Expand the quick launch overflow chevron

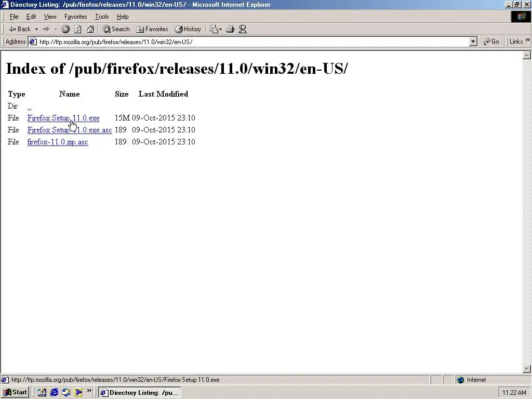click(89, 391)
